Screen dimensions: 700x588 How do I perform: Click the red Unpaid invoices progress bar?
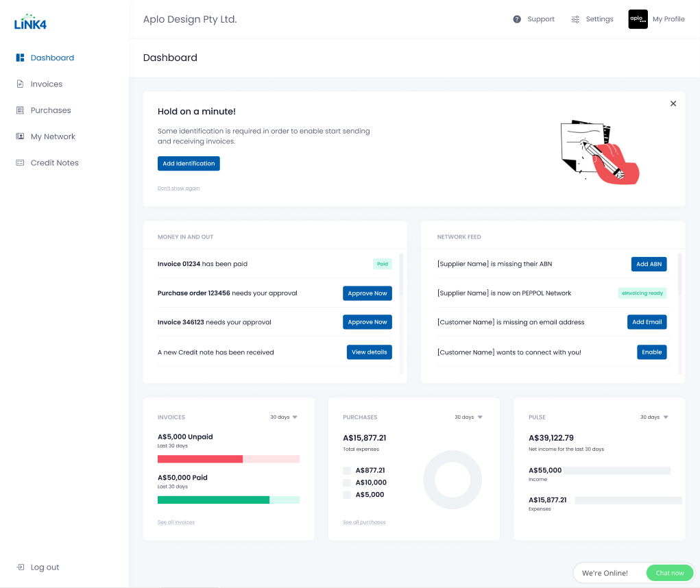(200, 458)
